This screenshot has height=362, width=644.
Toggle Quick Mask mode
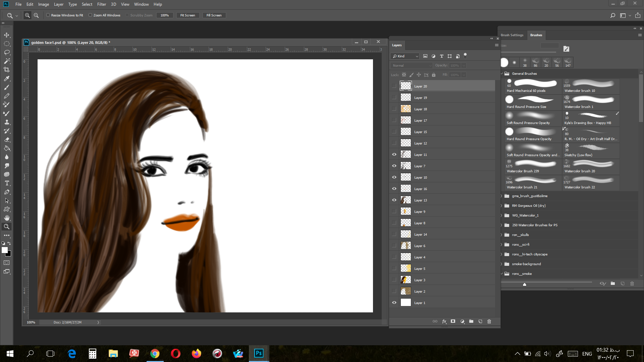[7, 263]
